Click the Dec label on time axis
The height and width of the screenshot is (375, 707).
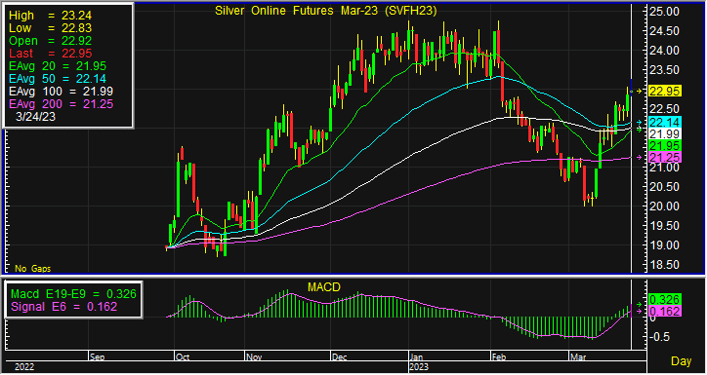[339, 357]
